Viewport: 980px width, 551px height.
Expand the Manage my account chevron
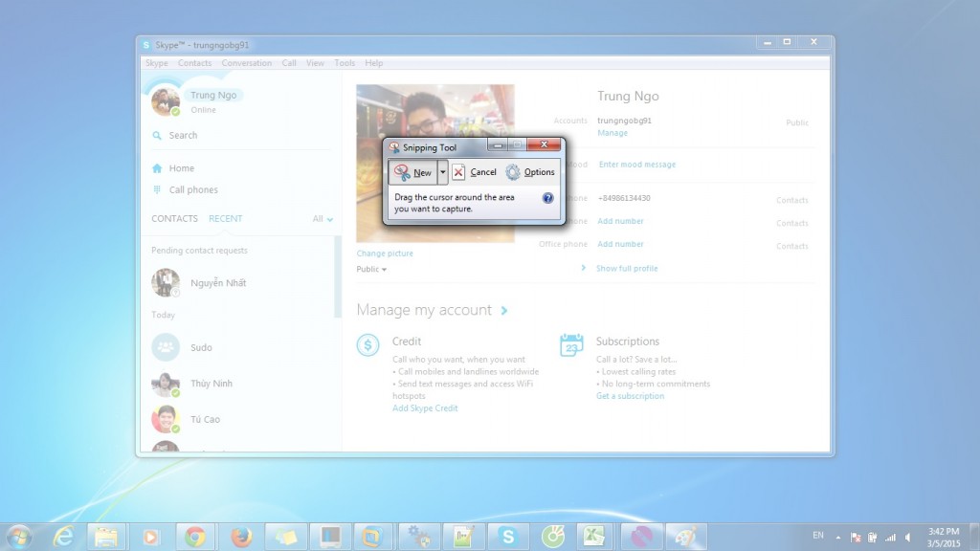[x=503, y=311]
